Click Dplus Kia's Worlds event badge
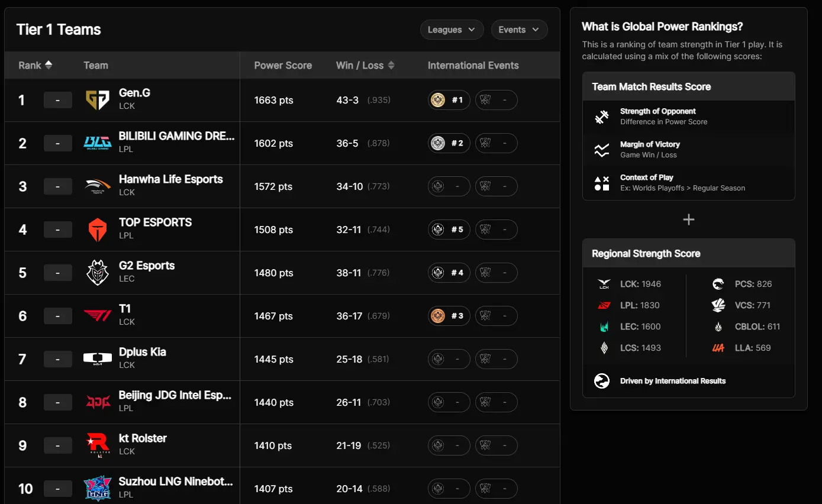822x504 pixels. point(497,359)
